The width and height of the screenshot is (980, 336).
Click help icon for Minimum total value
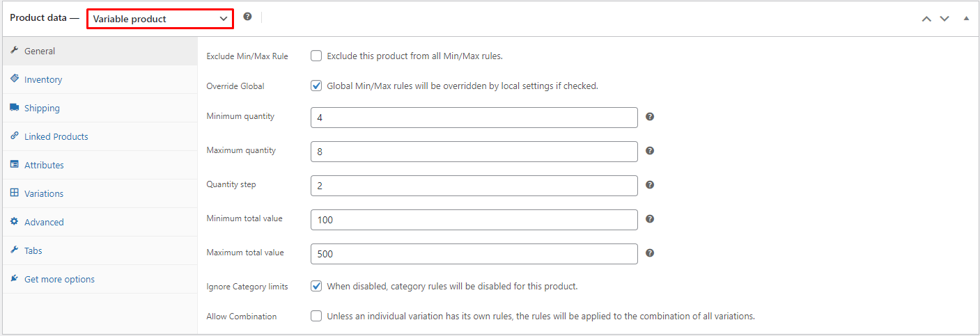tap(650, 219)
